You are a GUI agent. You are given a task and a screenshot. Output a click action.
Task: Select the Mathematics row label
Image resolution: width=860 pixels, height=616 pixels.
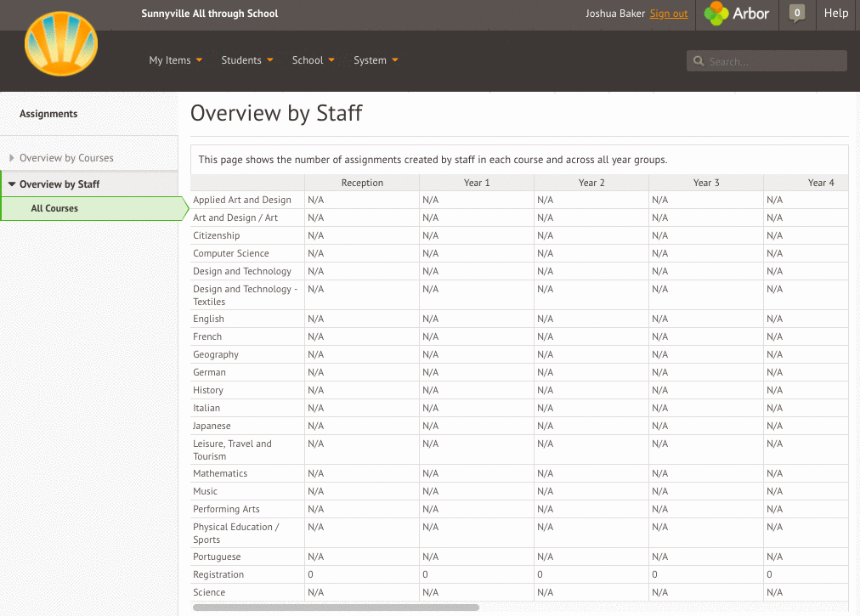(220, 473)
